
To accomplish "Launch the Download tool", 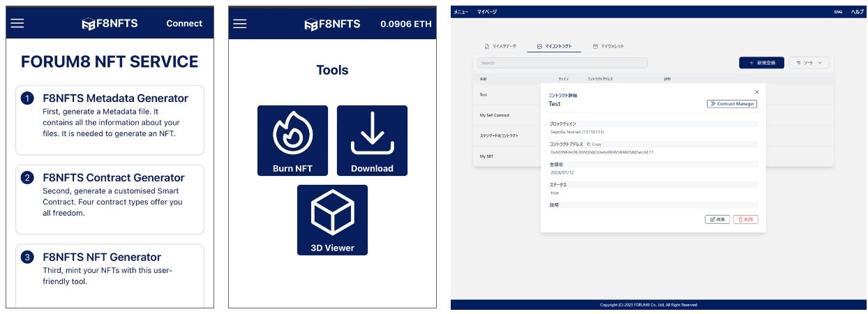I will (372, 140).
